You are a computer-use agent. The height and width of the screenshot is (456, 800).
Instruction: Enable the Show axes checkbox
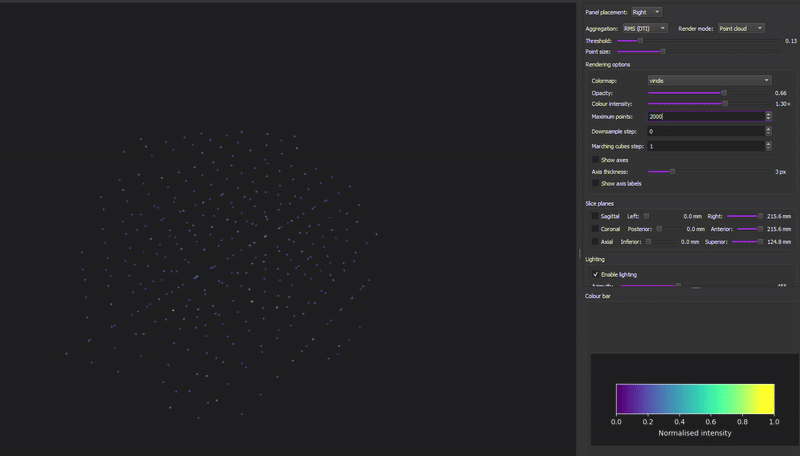pyautogui.click(x=596, y=160)
